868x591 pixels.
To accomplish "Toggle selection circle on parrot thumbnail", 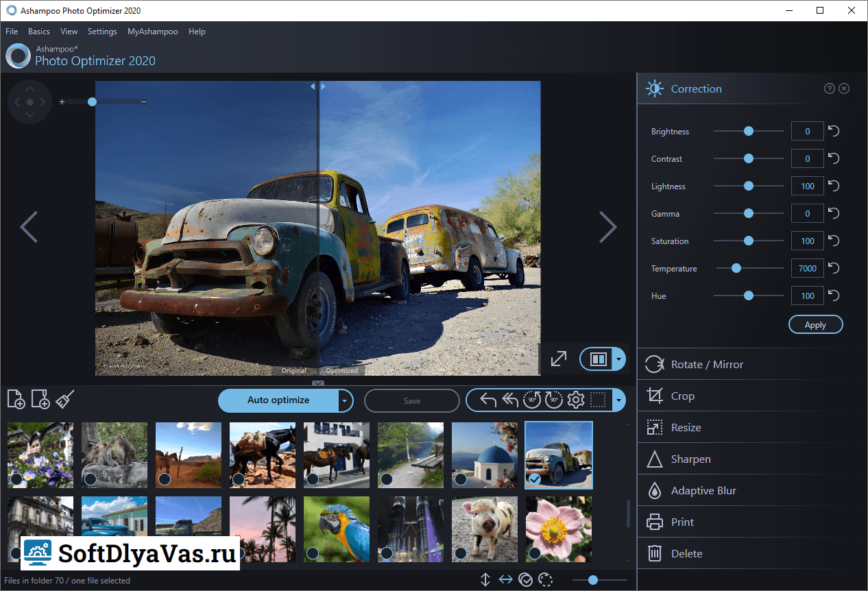I will coord(312,553).
